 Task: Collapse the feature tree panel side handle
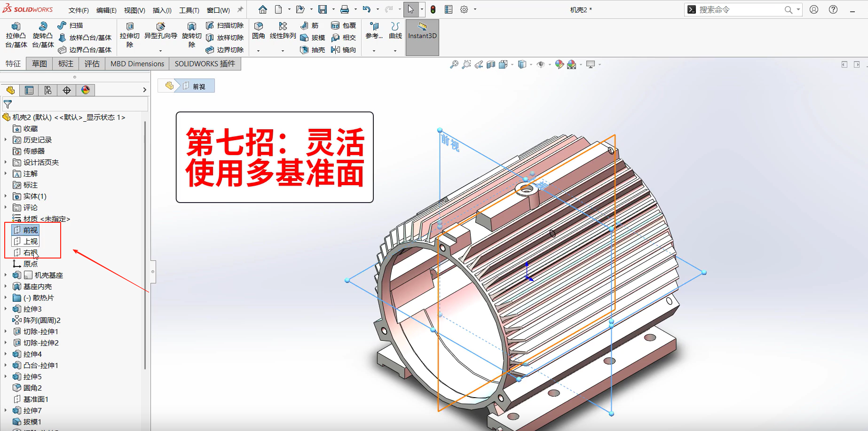point(153,272)
